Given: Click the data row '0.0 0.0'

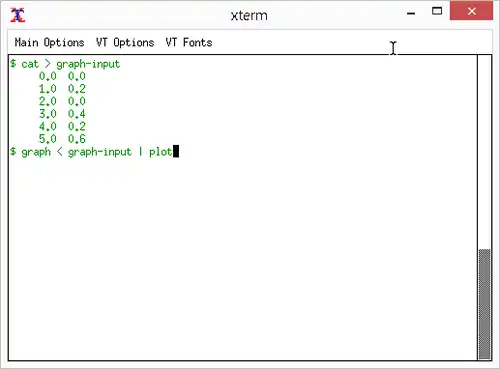Looking at the screenshot, I should (x=62, y=76).
